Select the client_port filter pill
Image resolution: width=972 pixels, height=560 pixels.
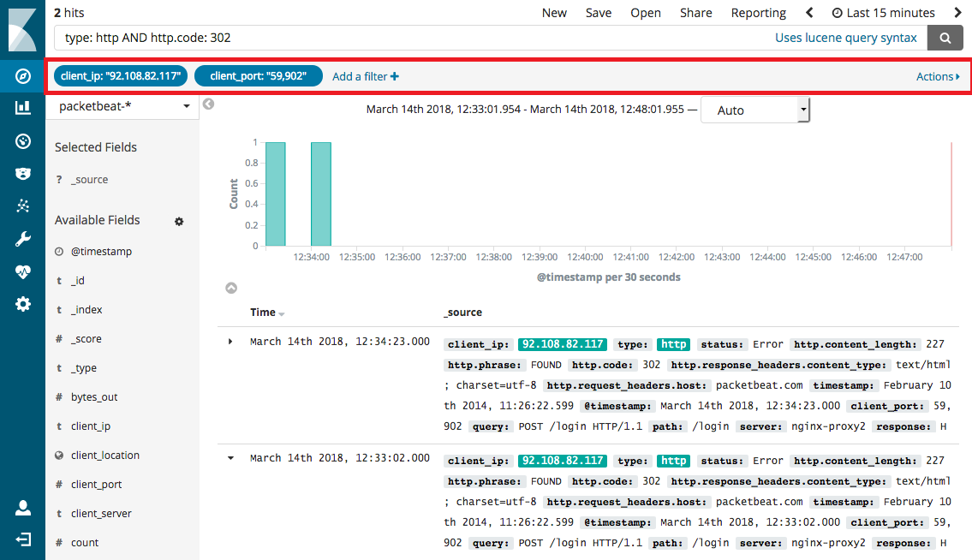tap(259, 75)
